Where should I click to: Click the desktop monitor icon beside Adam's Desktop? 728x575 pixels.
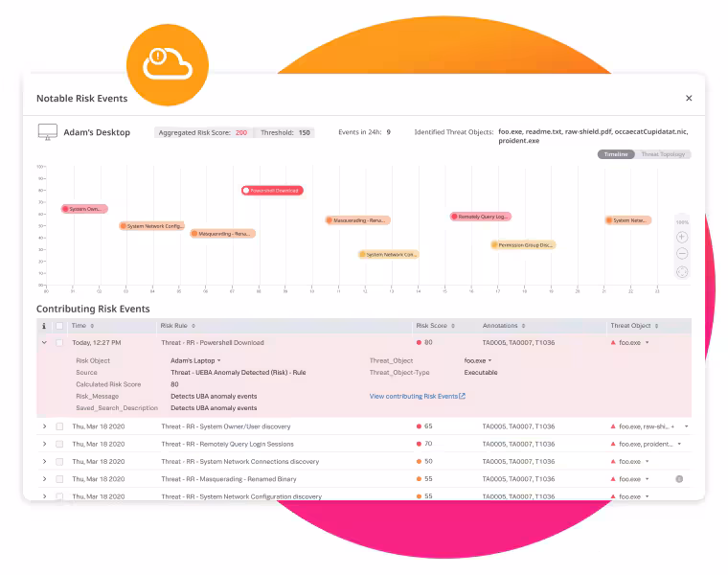[x=47, y=132]
